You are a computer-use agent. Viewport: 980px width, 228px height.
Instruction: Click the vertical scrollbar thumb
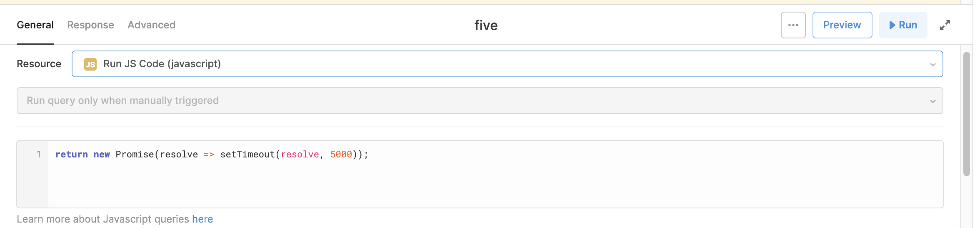[967, 114]
